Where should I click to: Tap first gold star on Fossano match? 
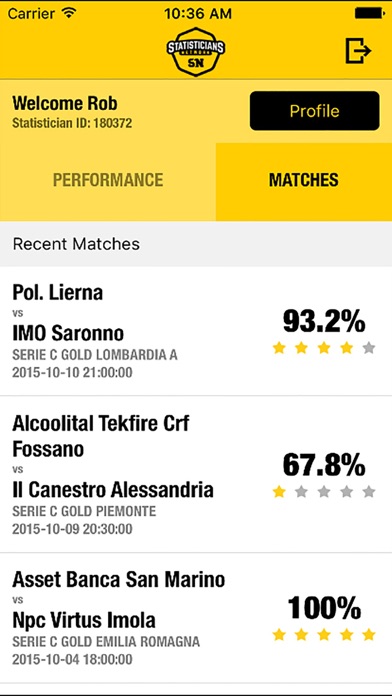[x=279, y=492]
